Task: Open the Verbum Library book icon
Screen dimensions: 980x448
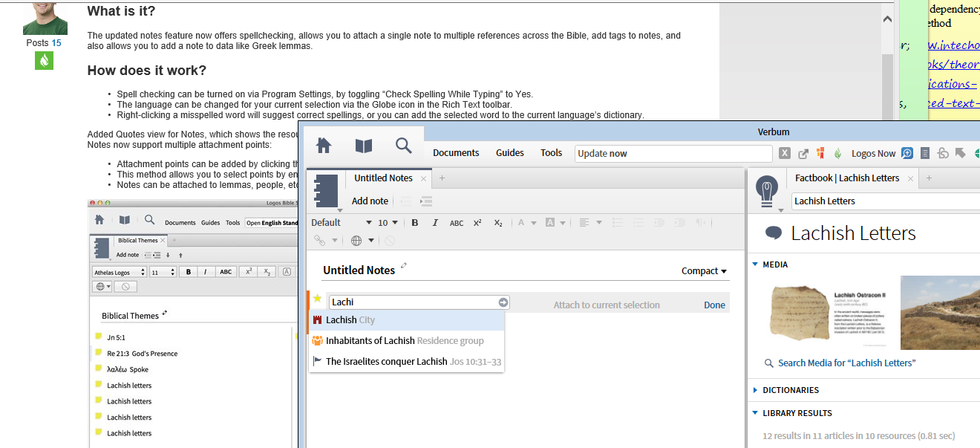Action: (x=364, y=146)
